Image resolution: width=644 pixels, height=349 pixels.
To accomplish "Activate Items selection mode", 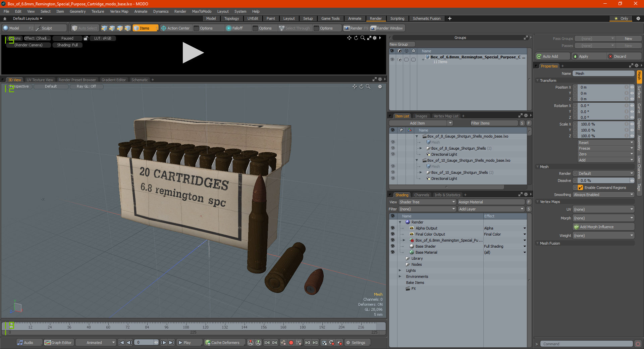I will coord(145,28).
